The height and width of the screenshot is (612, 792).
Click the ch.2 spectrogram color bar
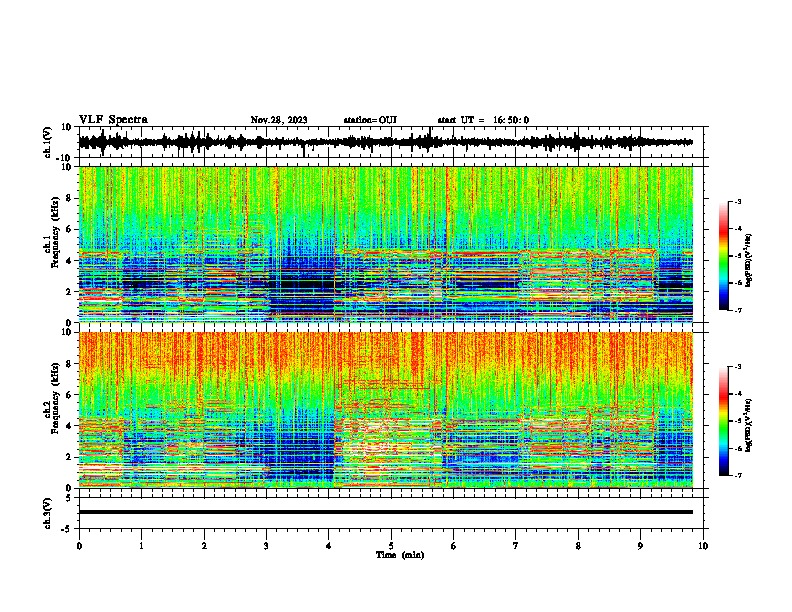724,421
